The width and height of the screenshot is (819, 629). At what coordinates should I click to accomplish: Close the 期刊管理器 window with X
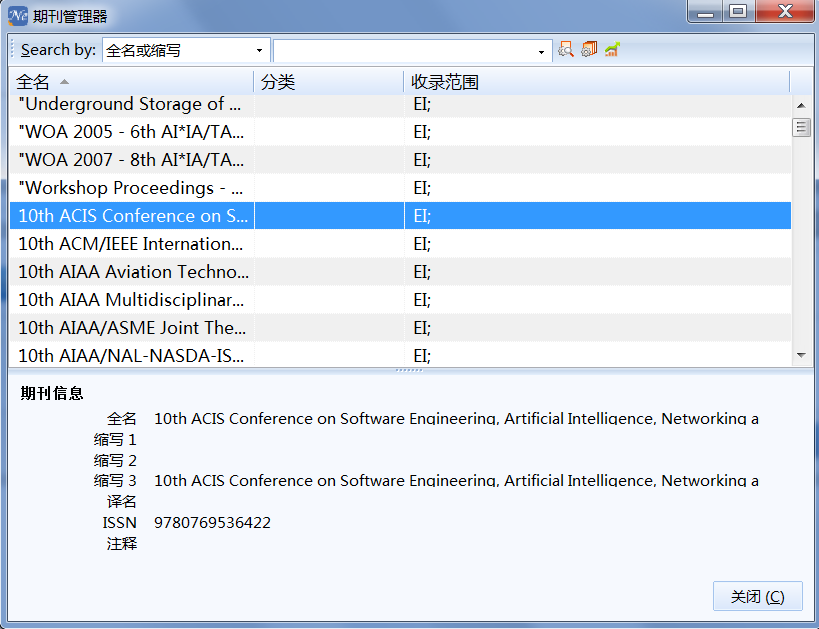pos(785,11)
